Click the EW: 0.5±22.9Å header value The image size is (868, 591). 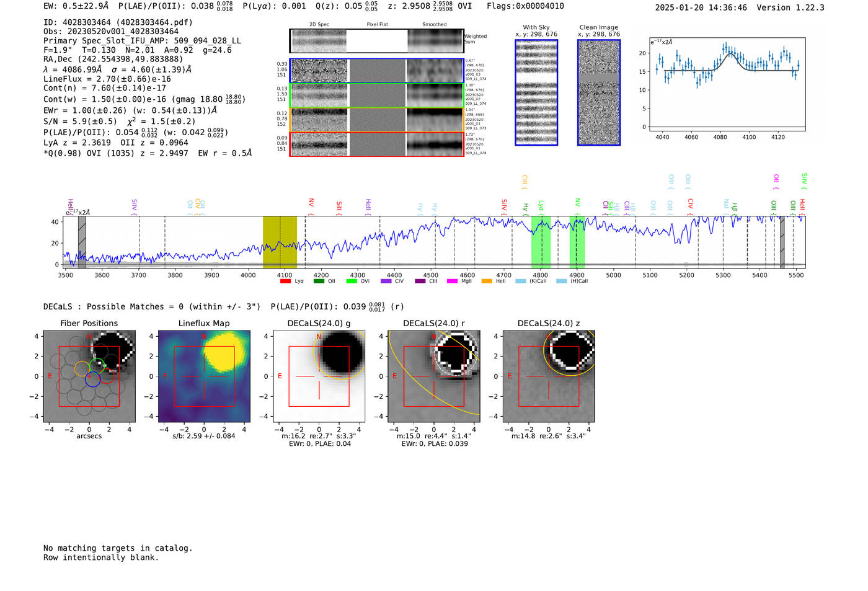tap(76, 6)
